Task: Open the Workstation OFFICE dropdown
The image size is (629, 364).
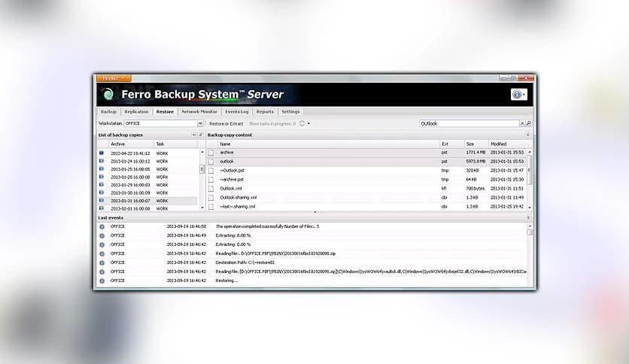Action: (x=200, y=123)
